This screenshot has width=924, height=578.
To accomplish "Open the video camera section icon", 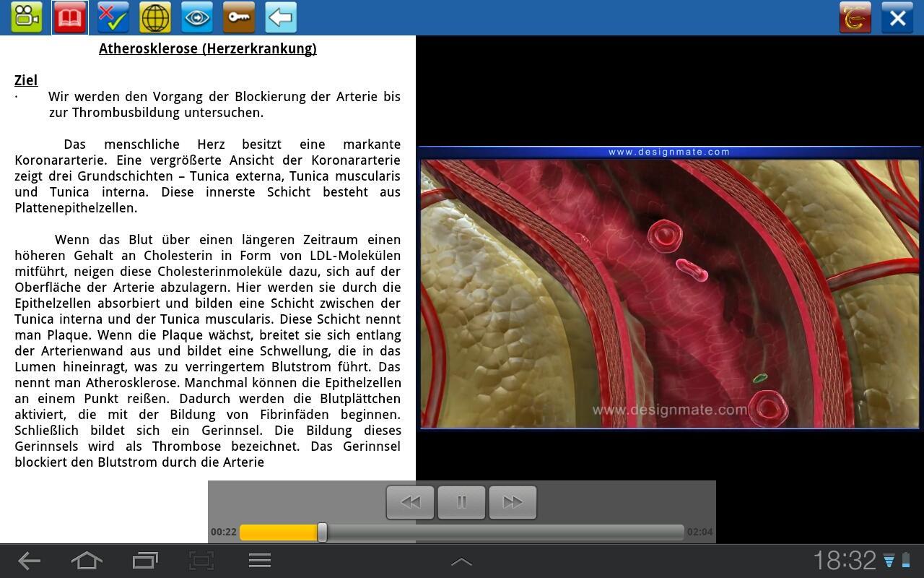I will (27, 17).
